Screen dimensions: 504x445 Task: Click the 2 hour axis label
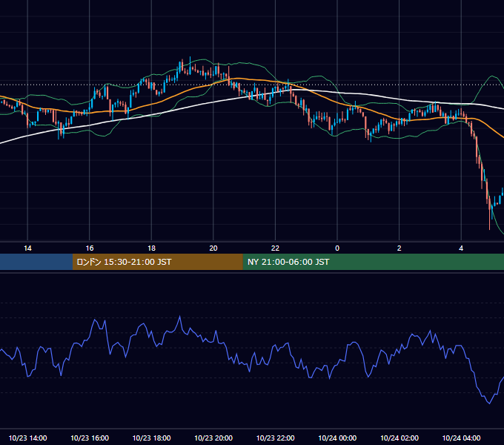(399, 248)
